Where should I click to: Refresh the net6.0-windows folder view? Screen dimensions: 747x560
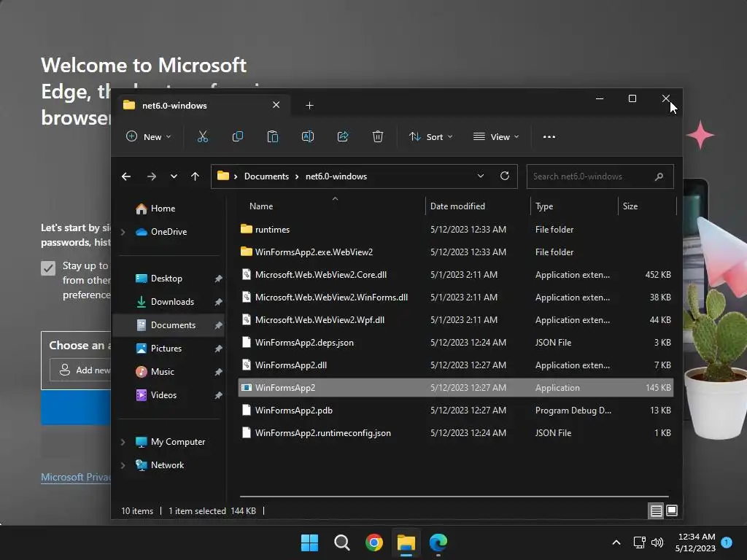tap(505, 176)
